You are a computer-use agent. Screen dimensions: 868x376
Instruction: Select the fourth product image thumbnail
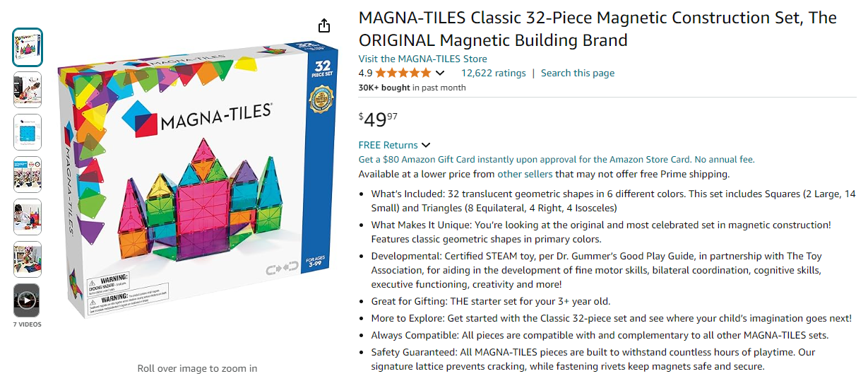pos(28,175)
